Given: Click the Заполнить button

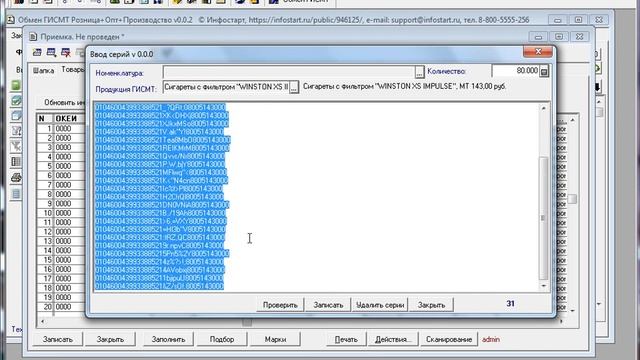Looking at the screenshot, I should pos(168,339).
